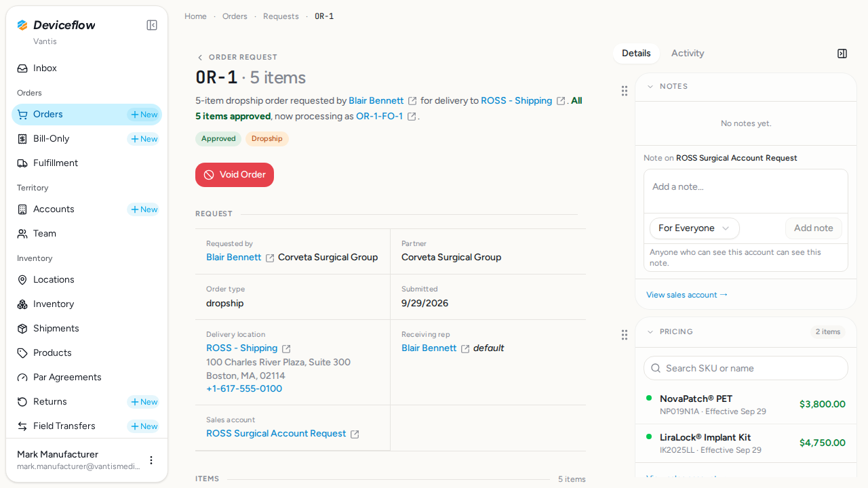This screenshot has height=488, width=868.
Task: Click the disabled Add note button
Action: pyautogui.click(x=814, y=228)
